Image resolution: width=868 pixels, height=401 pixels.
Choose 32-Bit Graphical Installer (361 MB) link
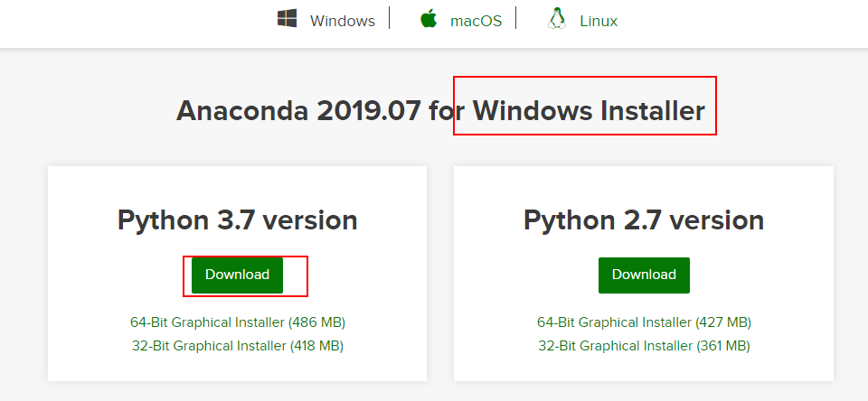[644, 346]
